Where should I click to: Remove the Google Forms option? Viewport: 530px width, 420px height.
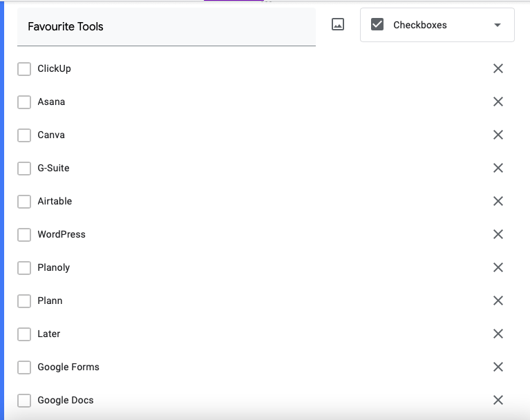(x=498, y=367)
